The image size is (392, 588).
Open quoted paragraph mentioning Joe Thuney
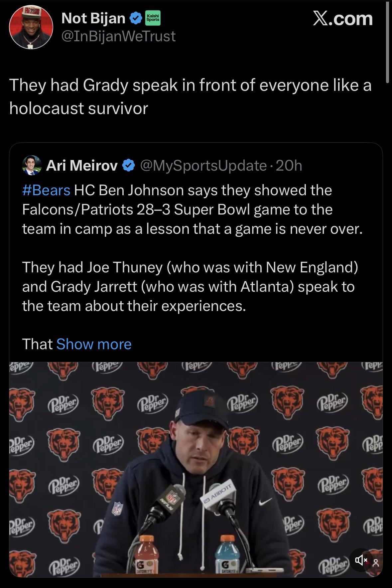(190, 286)
